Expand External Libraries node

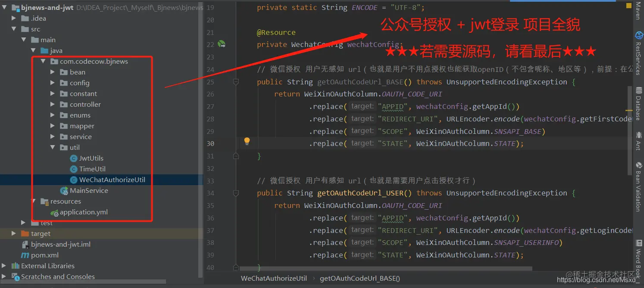tap(4, 266)
